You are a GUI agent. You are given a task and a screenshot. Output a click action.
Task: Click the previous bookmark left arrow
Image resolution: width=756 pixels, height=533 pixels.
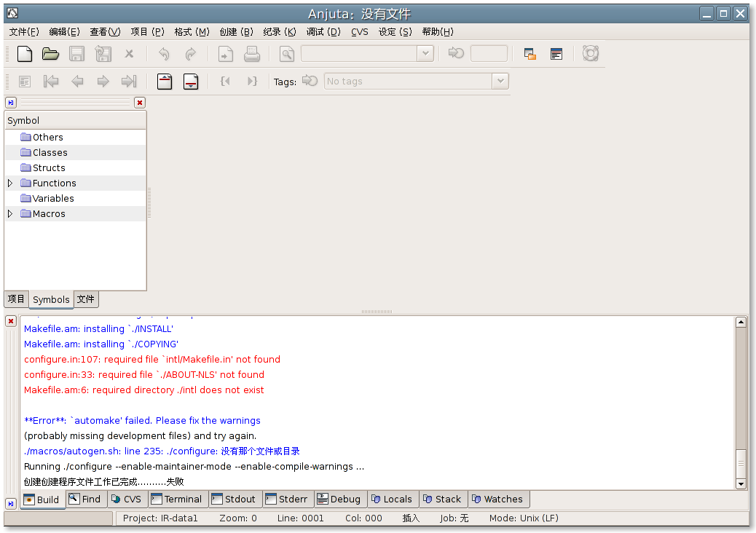point(77,82)
